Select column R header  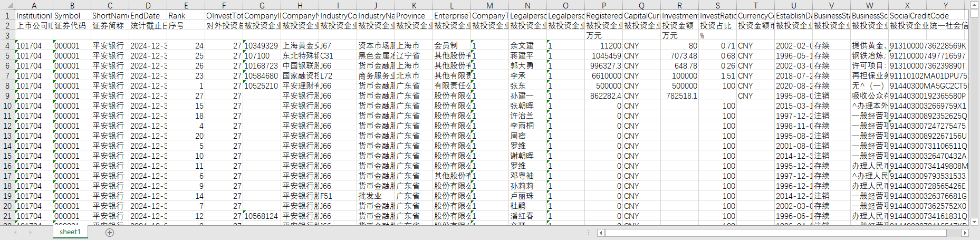679,5
